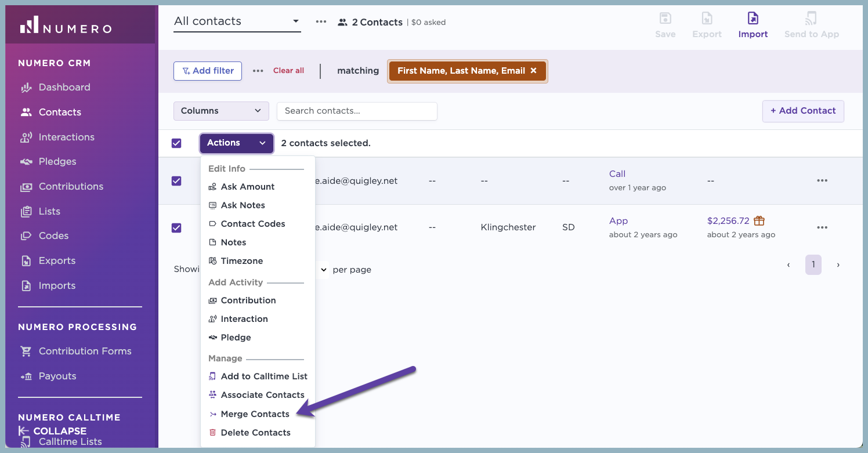
Task: Go to the previous page arrow
Action: coord(789,265)
